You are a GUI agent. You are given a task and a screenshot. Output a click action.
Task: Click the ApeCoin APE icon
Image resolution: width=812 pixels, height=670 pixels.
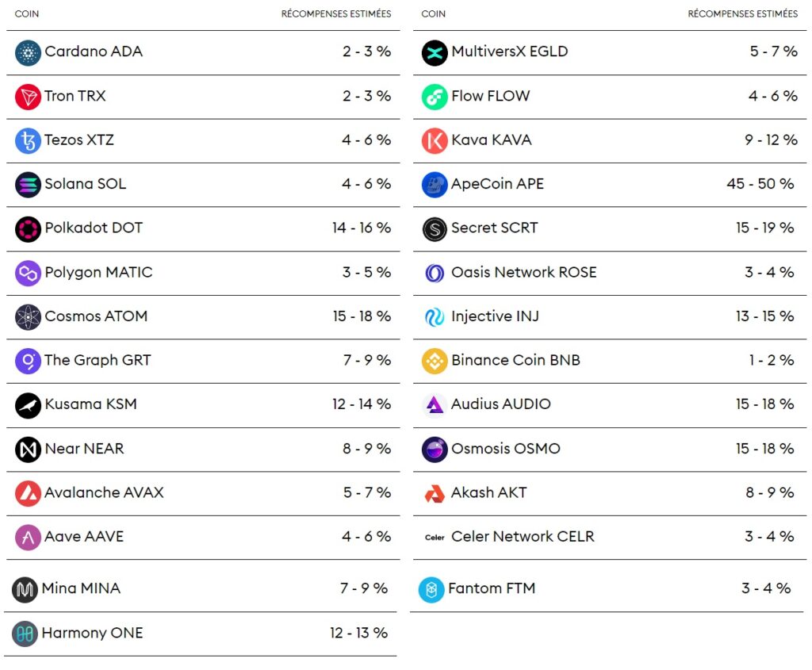435,185
